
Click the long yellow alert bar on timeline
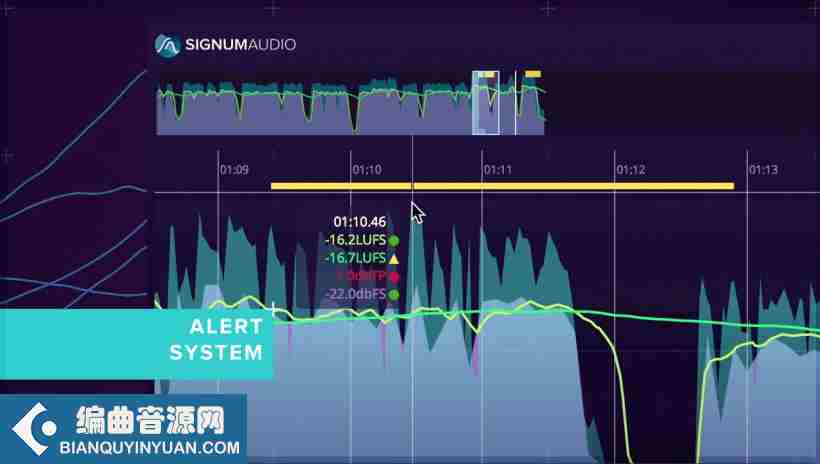503,186
